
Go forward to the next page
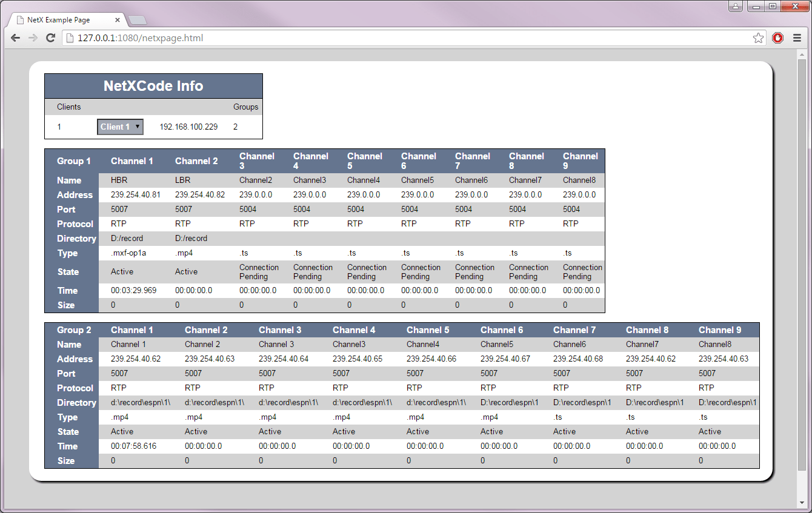[x=33, y=38]
